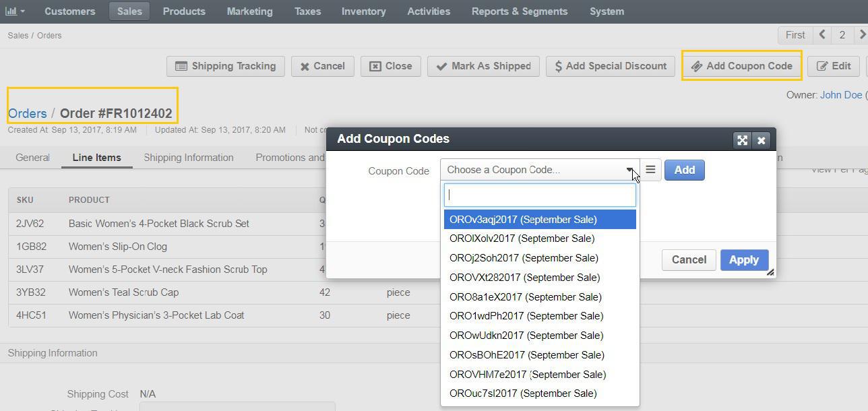Switch to the Line Items tab

click(96, 158)
